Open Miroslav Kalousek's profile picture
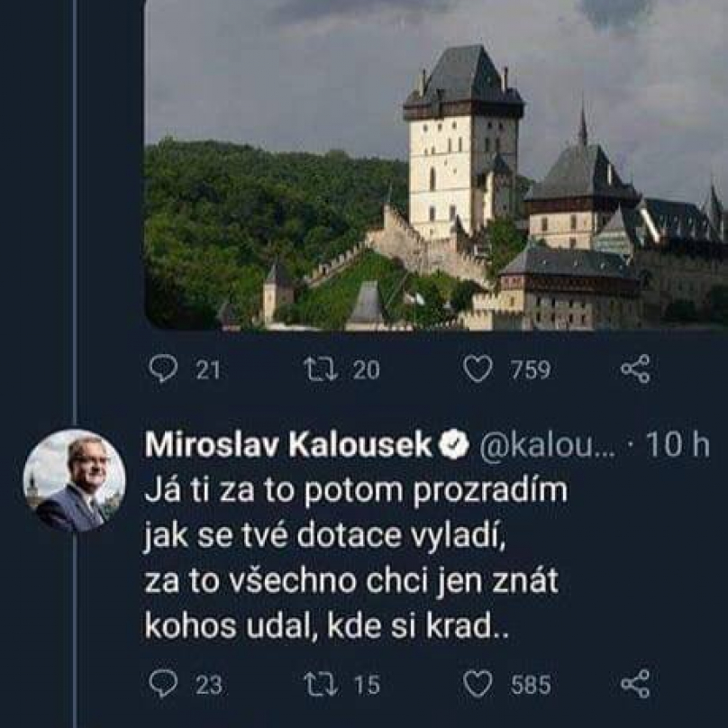The height and width of the screenshot is (728, 728). coord(74,480)
